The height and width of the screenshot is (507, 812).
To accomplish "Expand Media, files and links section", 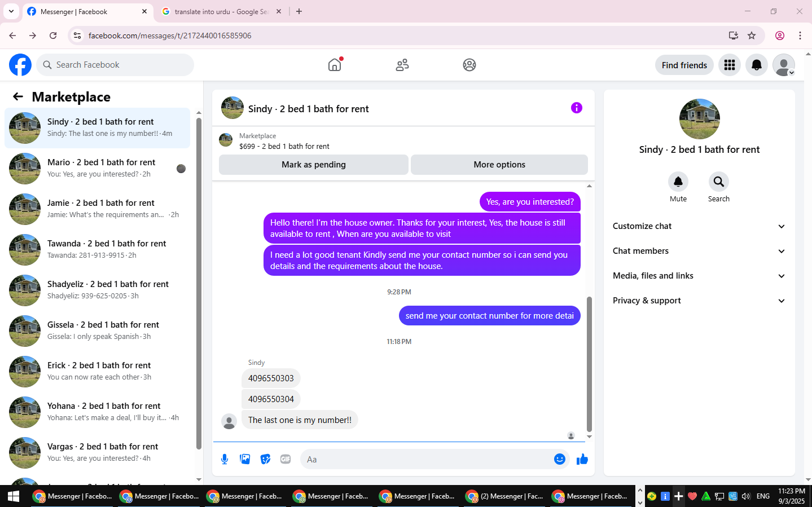I will click(x=699, y=276).
